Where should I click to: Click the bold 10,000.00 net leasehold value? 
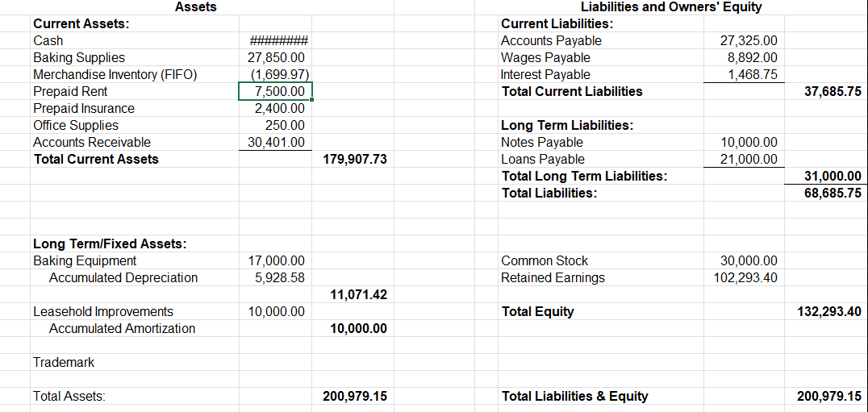click(x=357, y=329)
